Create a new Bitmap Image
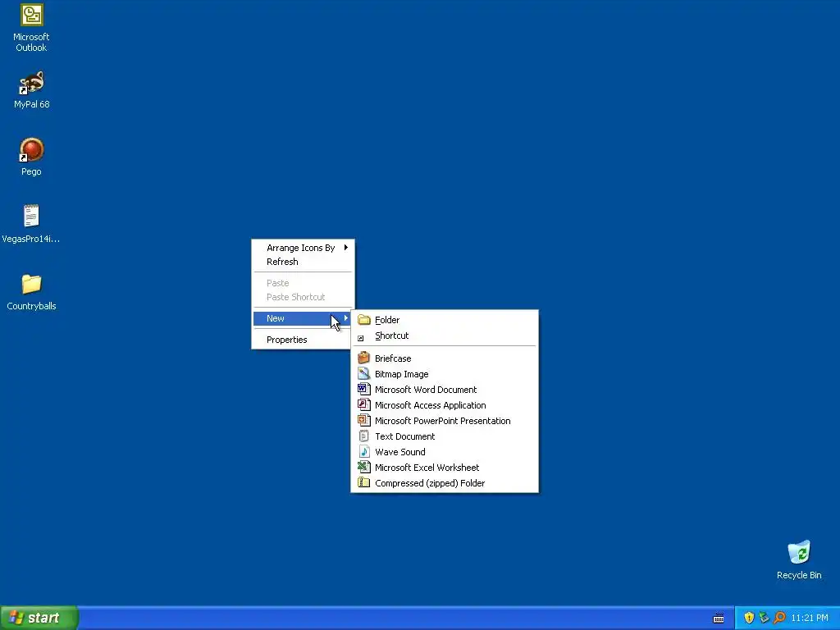This screenshot has height=630, width=840. [x=445, y=374]
